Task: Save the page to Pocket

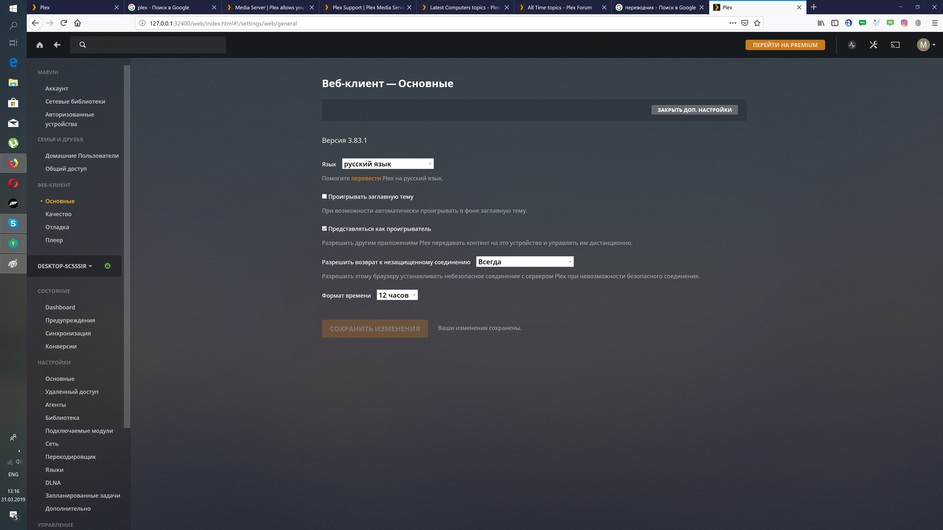Action: pyautogui.click(x=745, y=23)
